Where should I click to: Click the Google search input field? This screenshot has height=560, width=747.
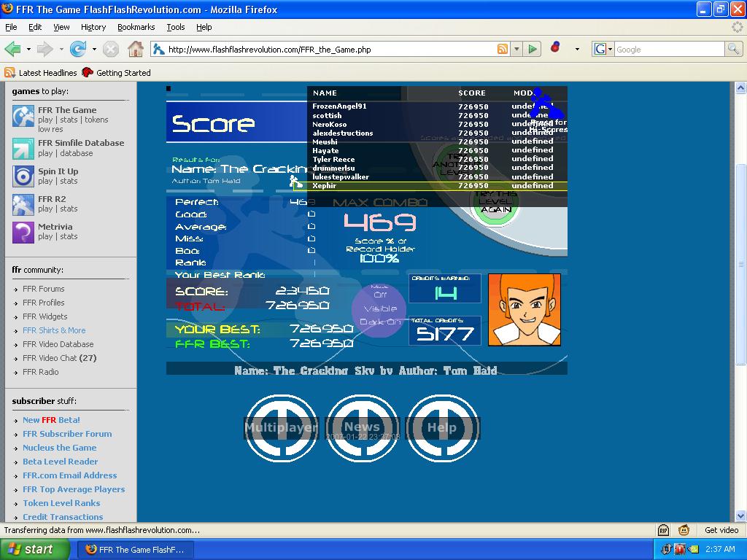tap(670, 49)
